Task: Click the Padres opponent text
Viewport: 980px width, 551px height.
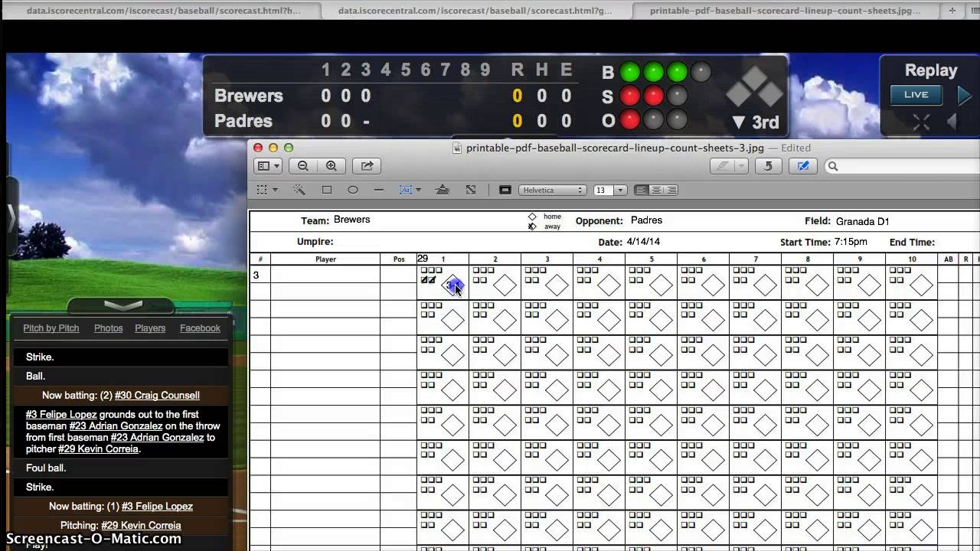Action: point(646,220)
